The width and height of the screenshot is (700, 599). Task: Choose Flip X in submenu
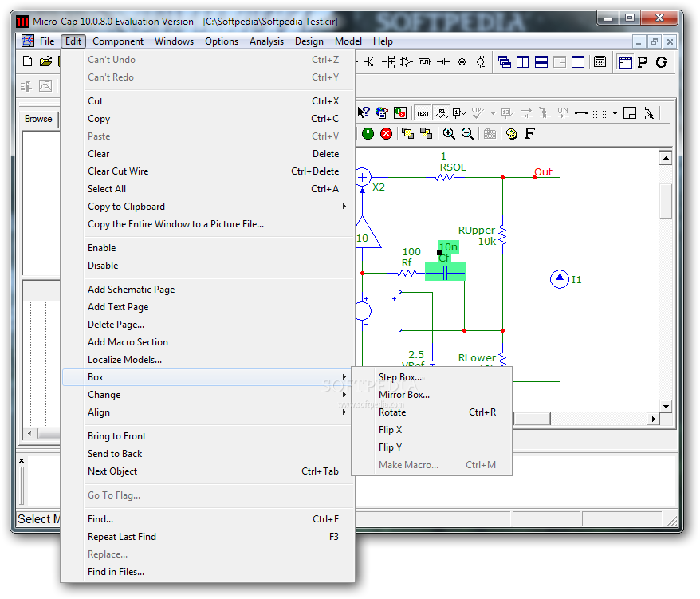(431, 430)
